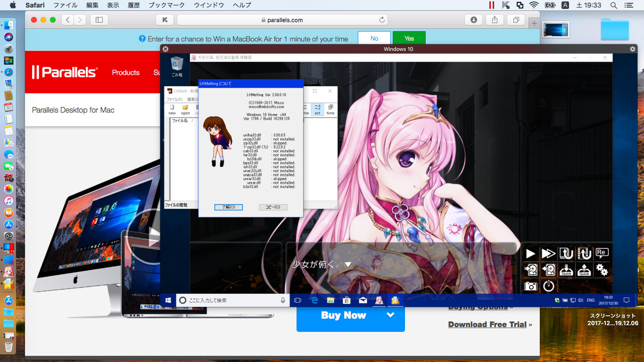The width and height of the screenshot is (644, 362).
Task: Click the コピー(C) button in LHMelting dialog
Action: pos(273,207)
